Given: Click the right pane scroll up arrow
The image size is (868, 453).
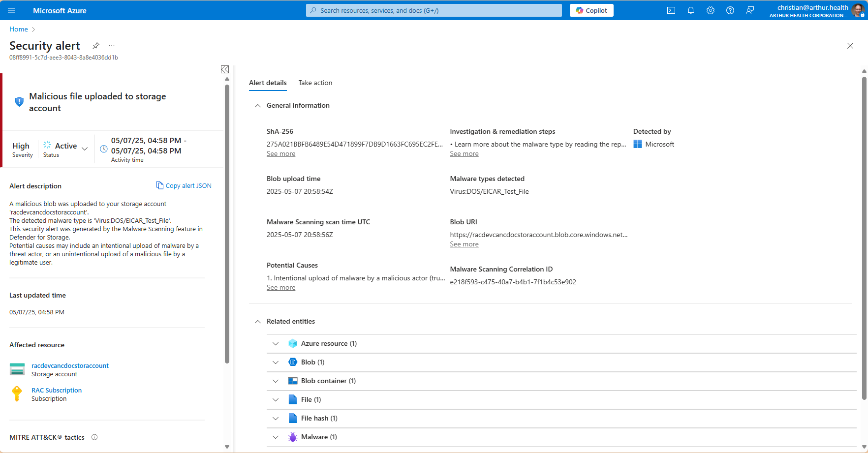Looking at the screenshot, I should click(x=864, y=71).
